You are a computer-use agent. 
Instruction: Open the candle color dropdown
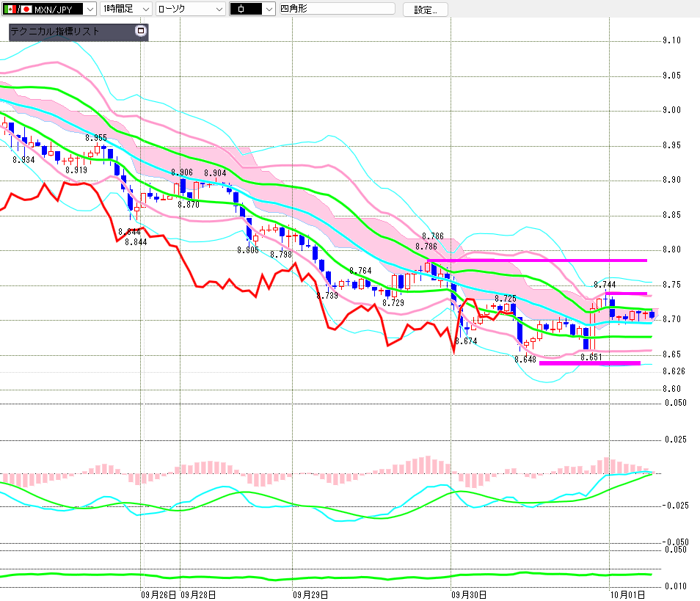(x=252, y=9)
